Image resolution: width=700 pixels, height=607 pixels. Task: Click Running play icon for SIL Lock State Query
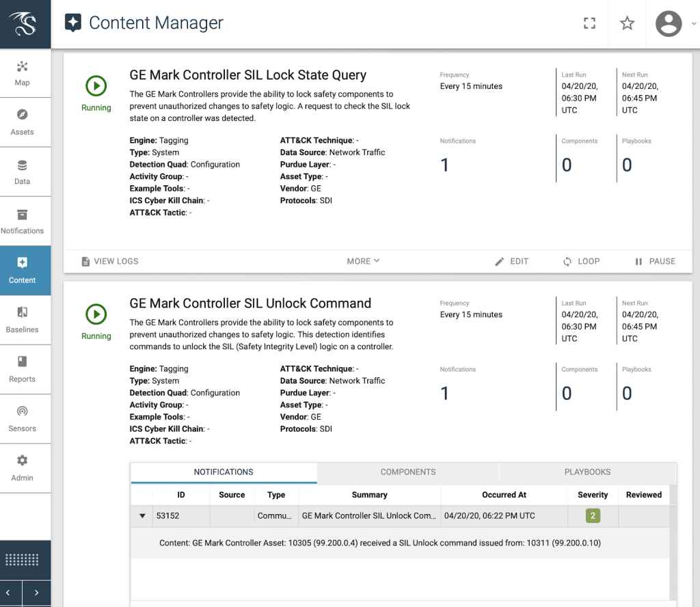(x=96, y=85)
